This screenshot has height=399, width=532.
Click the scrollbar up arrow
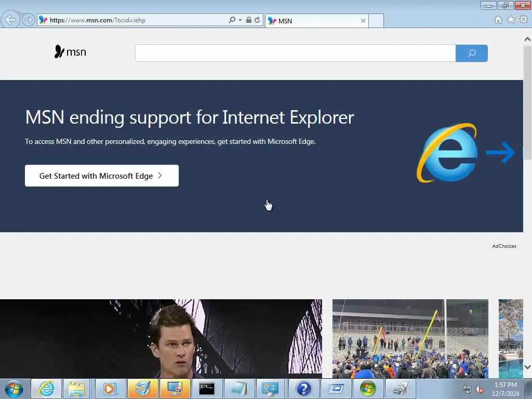(527, 39)
